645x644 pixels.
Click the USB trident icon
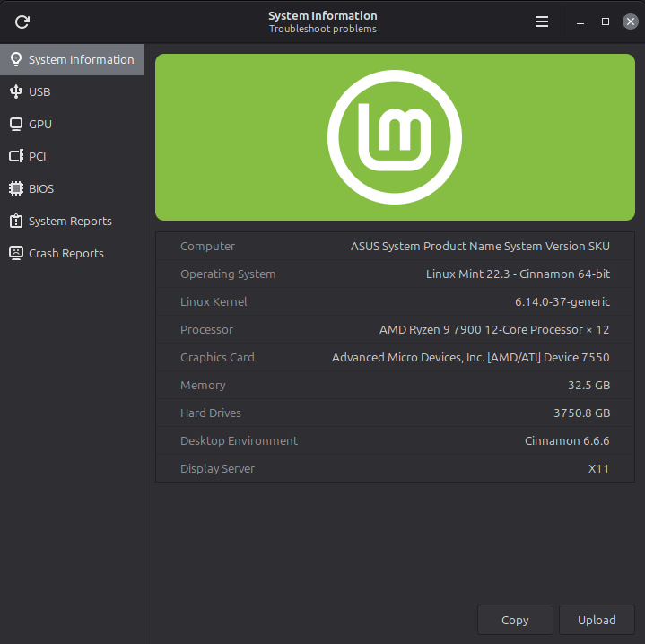16,91
